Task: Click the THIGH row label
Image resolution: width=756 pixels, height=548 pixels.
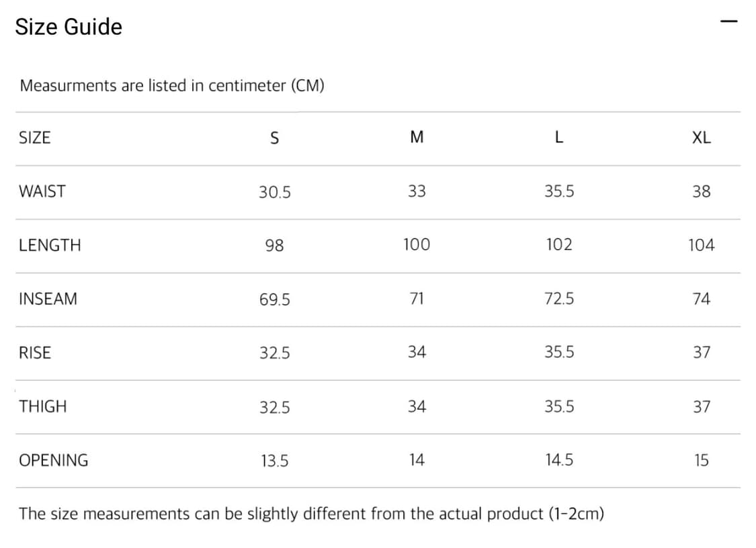Action: 43,406
